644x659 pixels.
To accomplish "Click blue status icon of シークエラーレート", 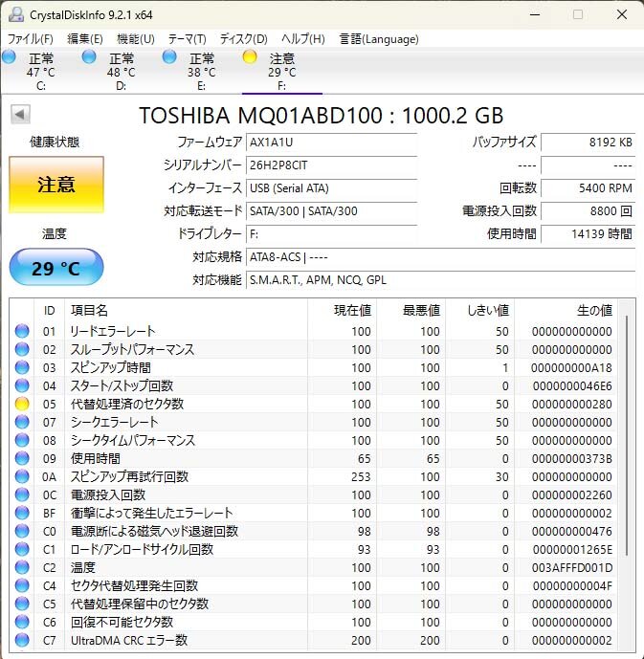I will tap(22, 422).
